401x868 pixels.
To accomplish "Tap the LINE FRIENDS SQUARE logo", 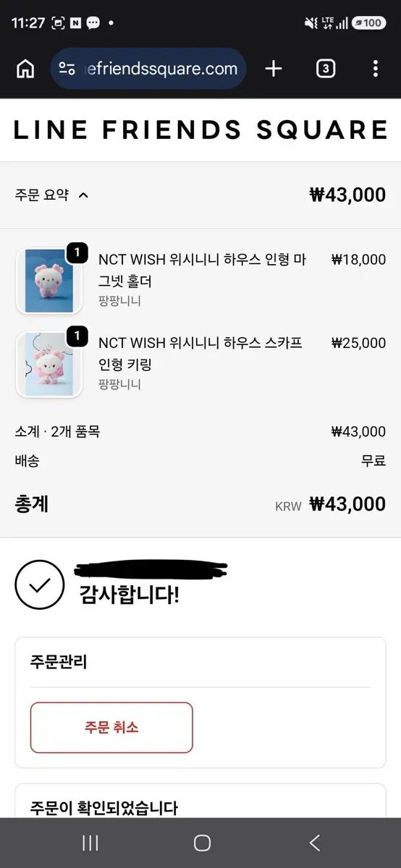I will 200,130.
